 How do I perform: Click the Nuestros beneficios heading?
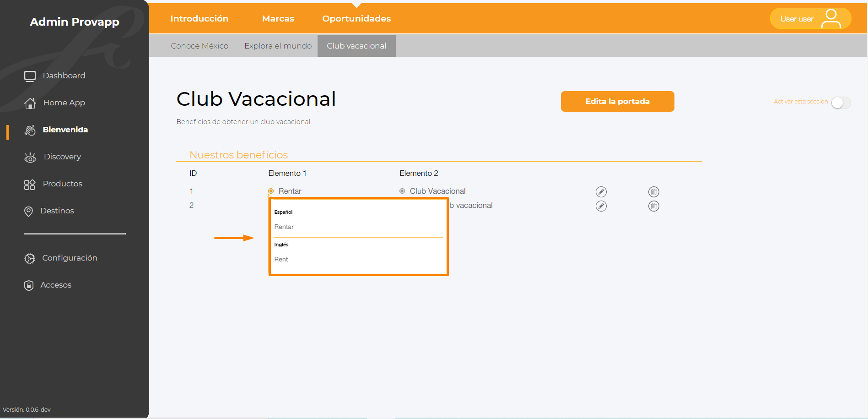click(238, 155)
